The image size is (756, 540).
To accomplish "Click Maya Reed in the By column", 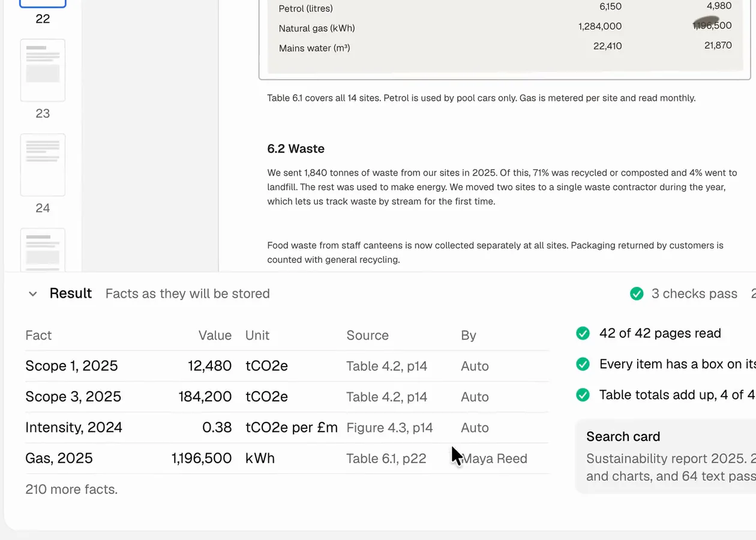I will (x=495, y=458).
